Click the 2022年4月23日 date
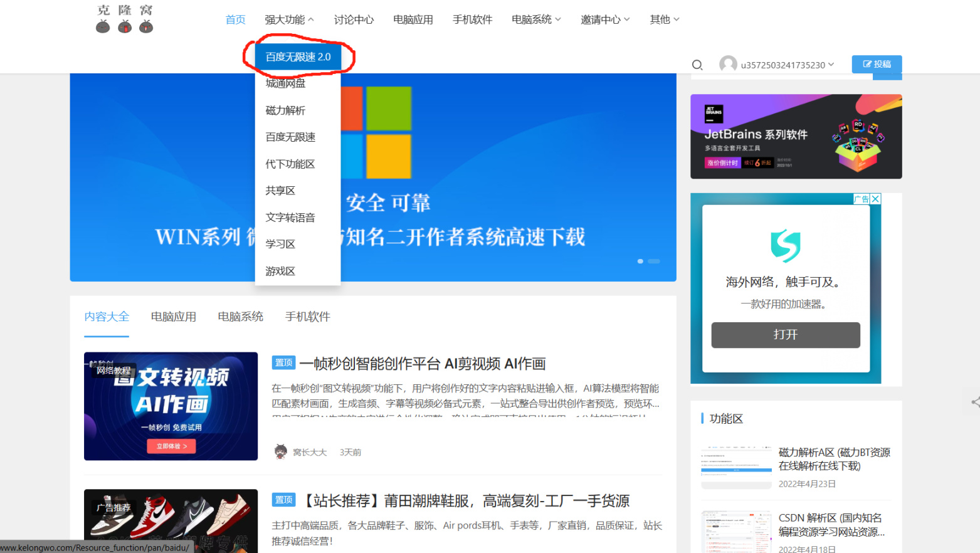 point(807,484)
